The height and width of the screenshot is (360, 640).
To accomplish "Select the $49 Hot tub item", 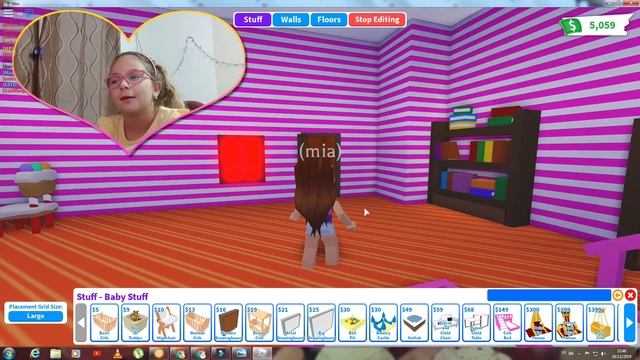I will tap(415, 322).
